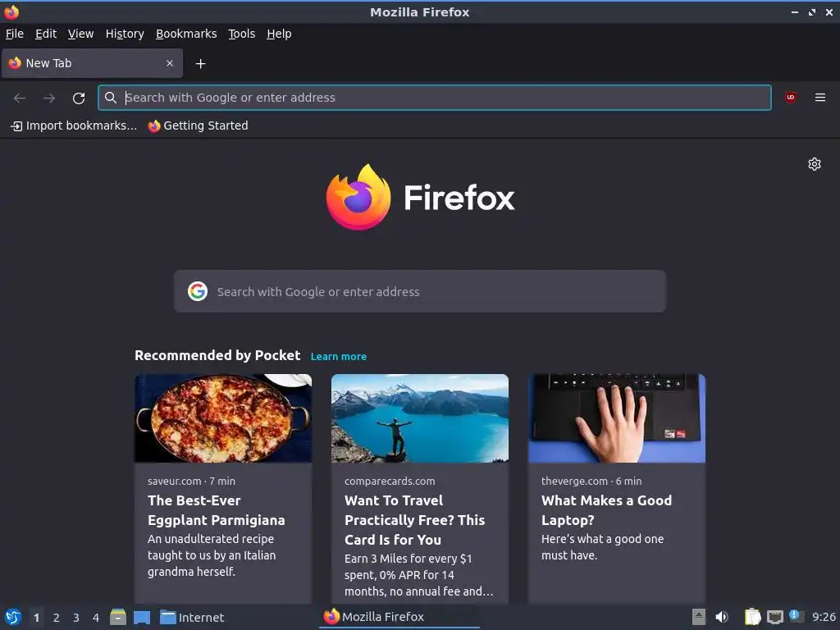Open What Makes a Good Laptop headline
Image resolution: width=840 pixels, height=630 pixels.
click(606, 510)
